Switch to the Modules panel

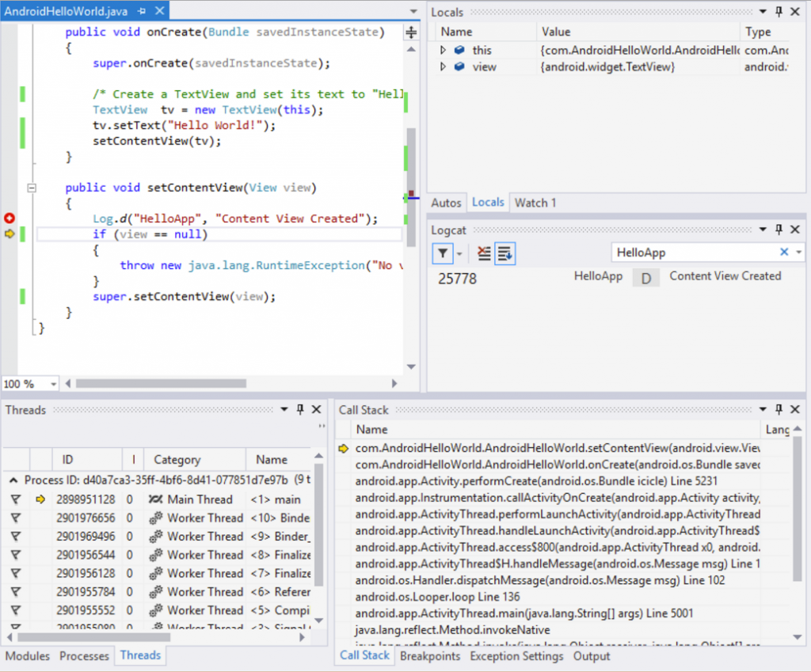[27, 655]
